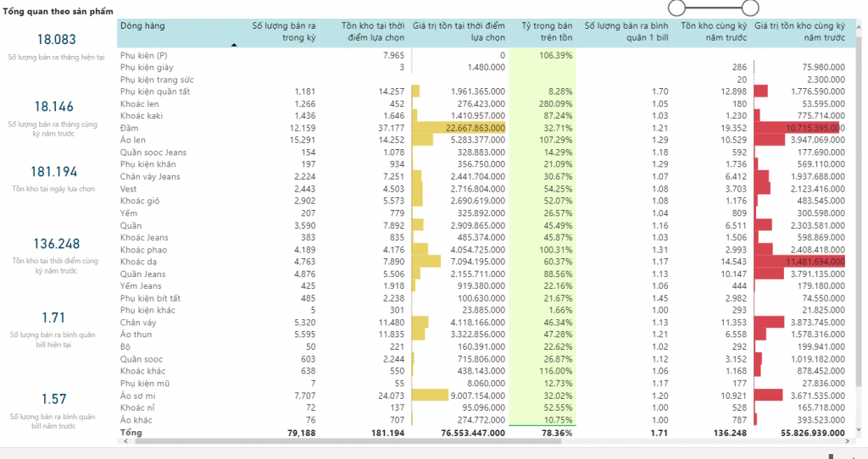Select the Phụ kiện (P) row
Screen dimensions: 868x459
(482, 55)
